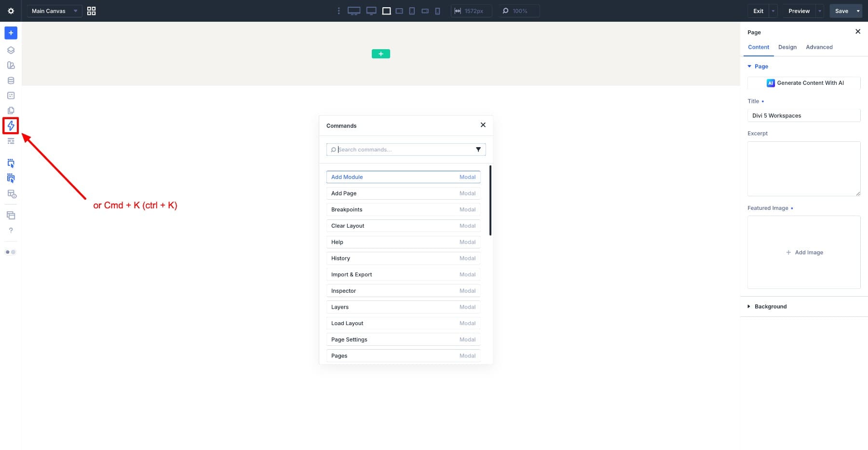Click the Excerpt text area

[804, 169]
